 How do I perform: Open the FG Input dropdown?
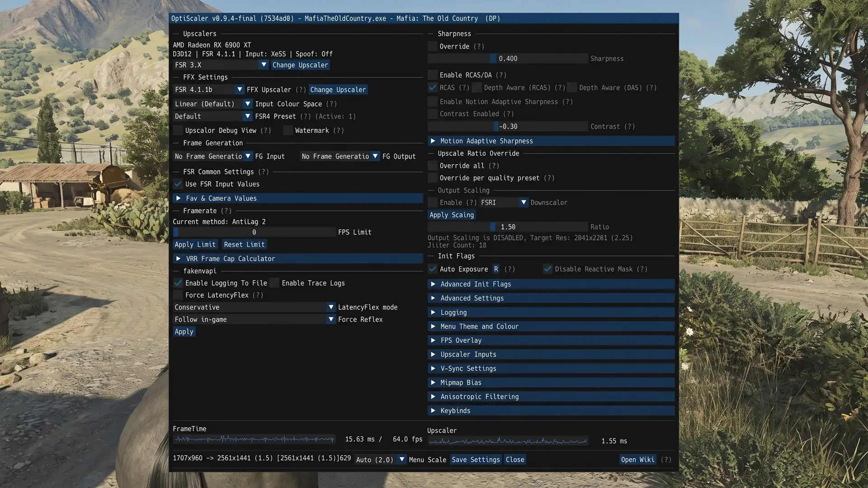point(212,156)
